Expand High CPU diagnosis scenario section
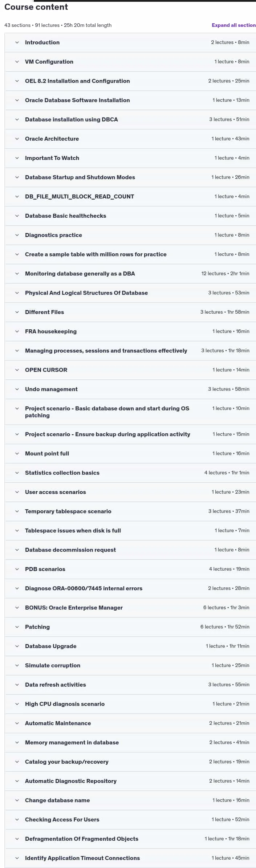 click(x=130, y=704)
